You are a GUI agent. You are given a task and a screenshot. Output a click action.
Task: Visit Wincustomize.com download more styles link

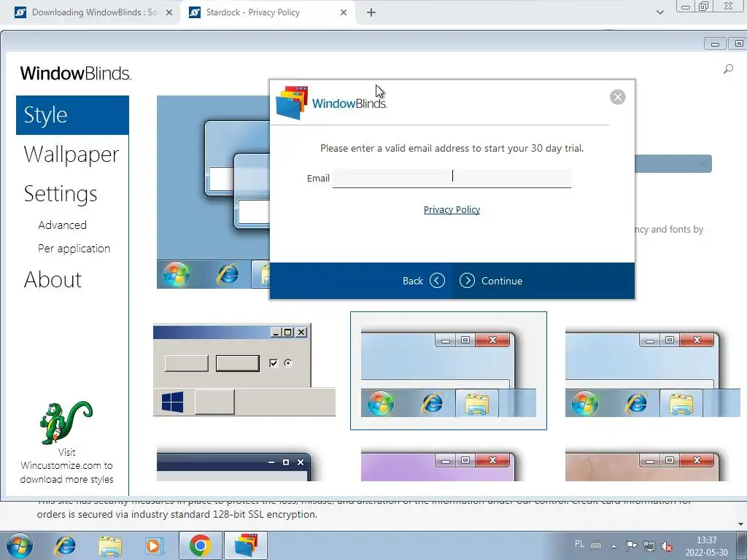[66, 466]
